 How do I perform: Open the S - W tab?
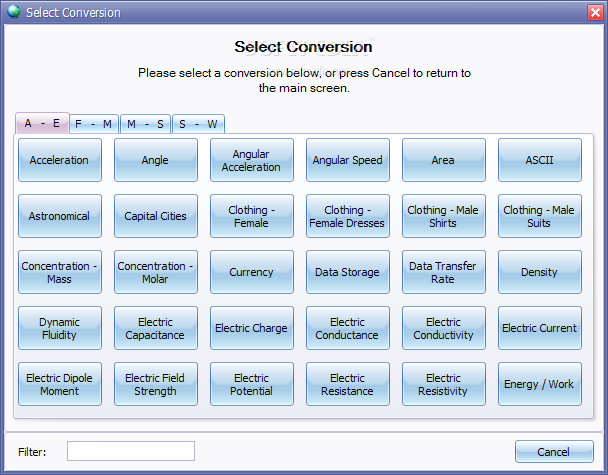[197, 124]
